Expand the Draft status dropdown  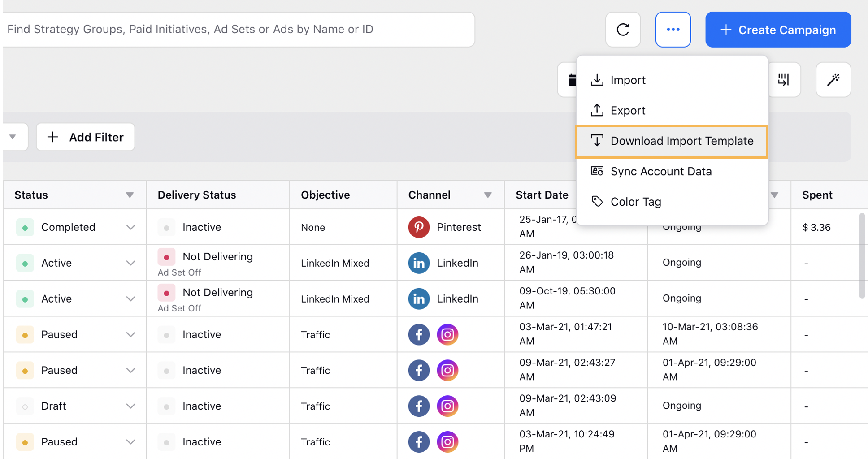pyautogui.click(x=130, y=406)
